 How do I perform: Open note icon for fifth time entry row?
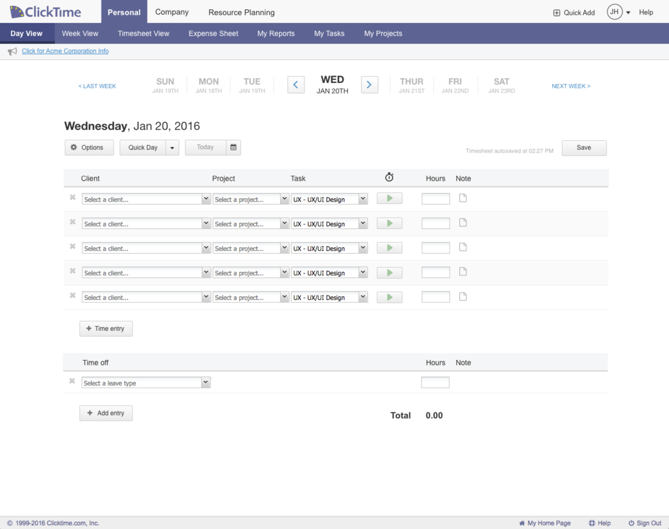[x=463, y=296]
